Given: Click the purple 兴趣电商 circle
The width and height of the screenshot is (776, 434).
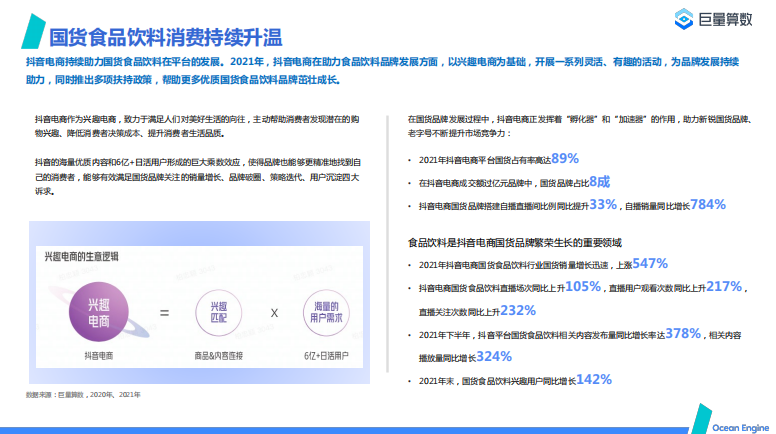Looking at the screenshot, I should click(x=98, y=312).
